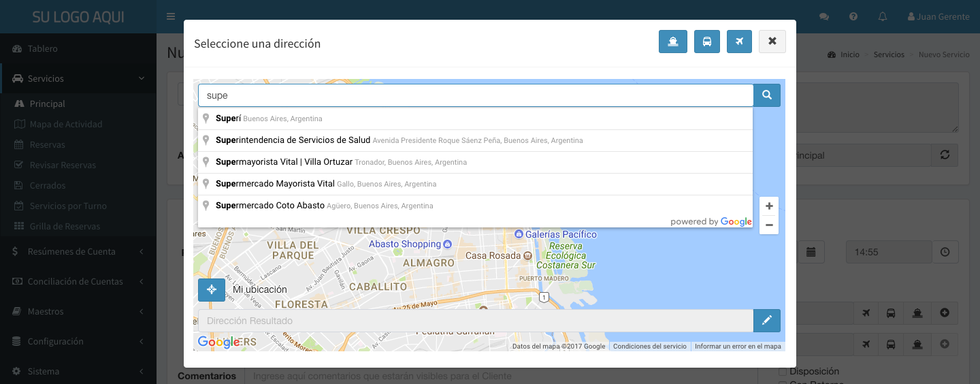
Task: Zoom out on the map
Action: (769, 225)
